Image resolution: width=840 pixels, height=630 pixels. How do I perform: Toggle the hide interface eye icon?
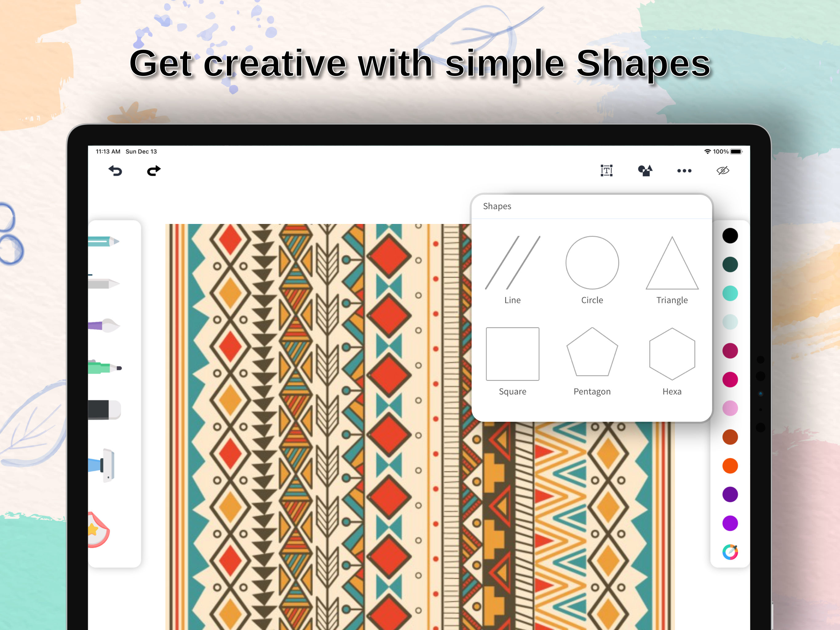[x=723, y=171]
